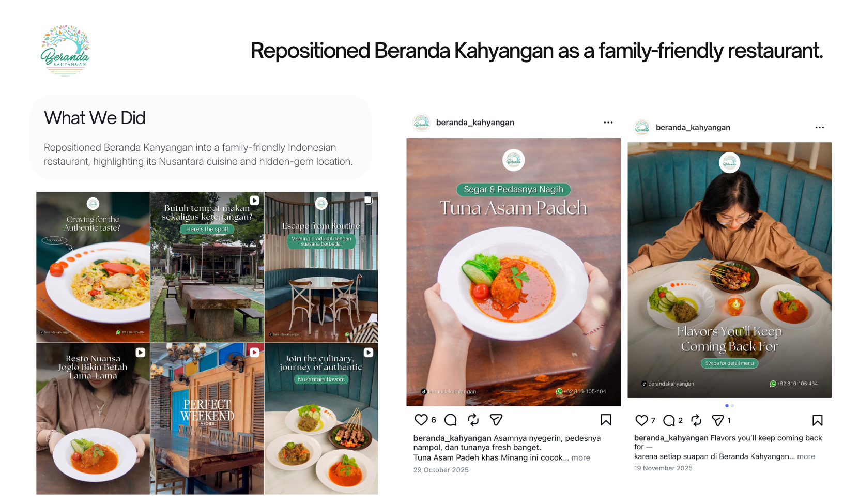Save the 19 November post bookmark
The image size is (859, 504).
point(817,420)
